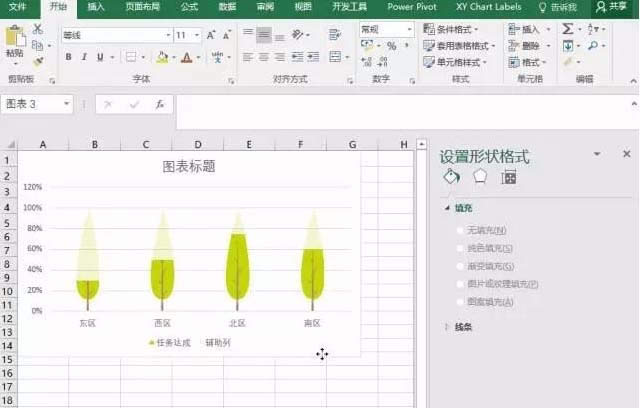This screenshot has width=640, height=408.
Task: Click the insert function fx icon
Action: coord(159,104)
